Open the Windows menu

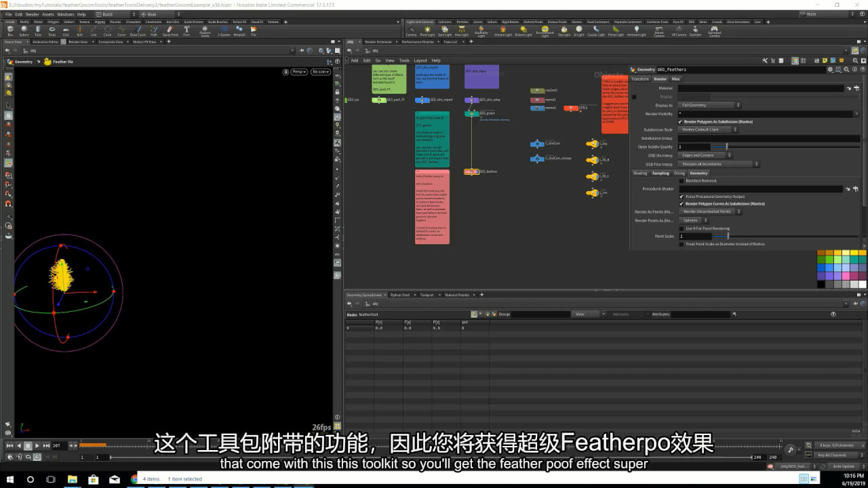66,14
